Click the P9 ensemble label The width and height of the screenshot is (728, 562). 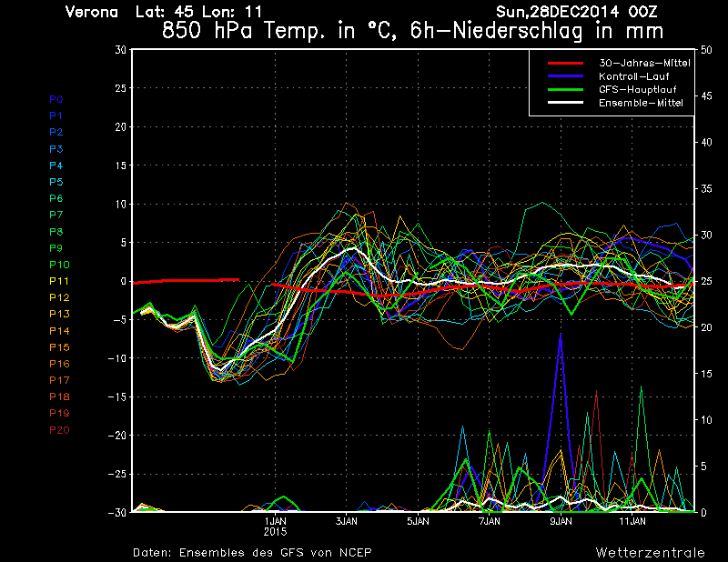pos(56,248)
